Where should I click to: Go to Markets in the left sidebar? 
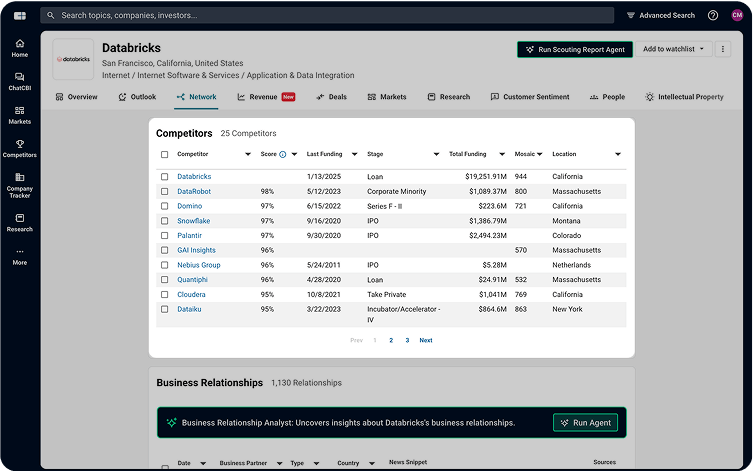20,114
